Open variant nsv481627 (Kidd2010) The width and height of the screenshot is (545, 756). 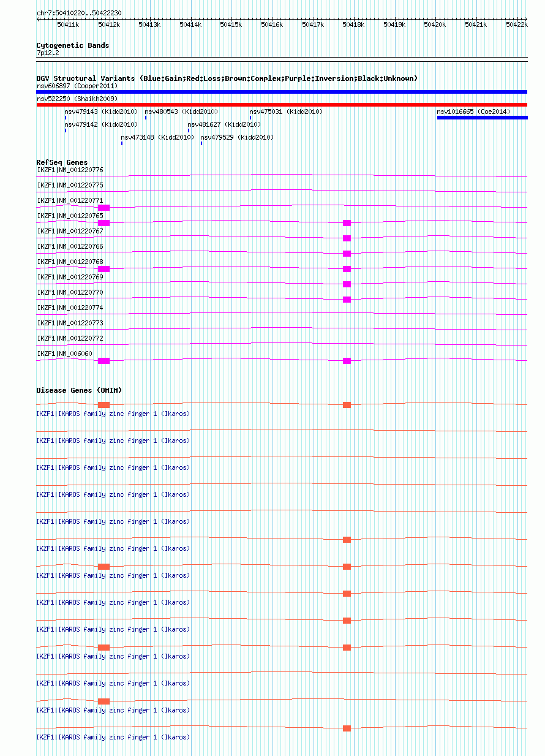coord(224,124)
